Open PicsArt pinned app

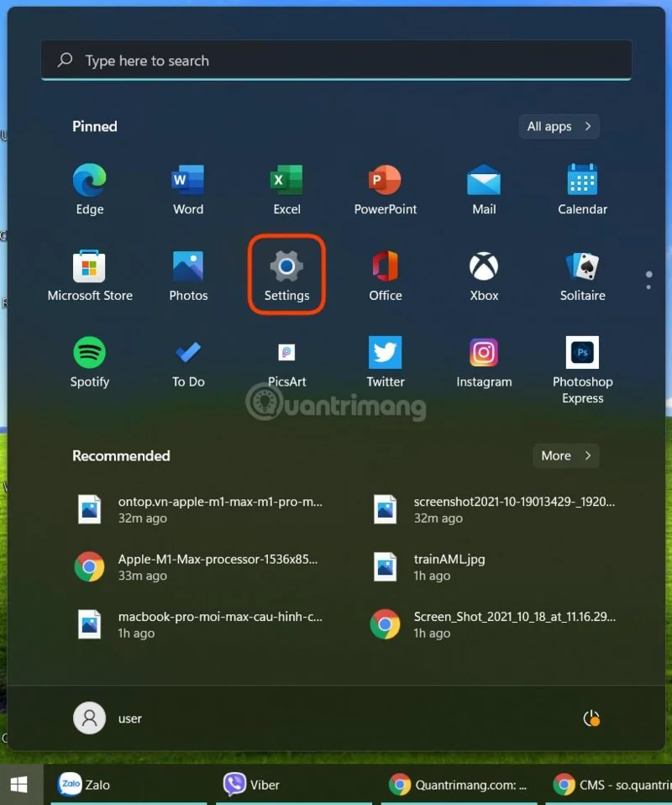[286, 362]
